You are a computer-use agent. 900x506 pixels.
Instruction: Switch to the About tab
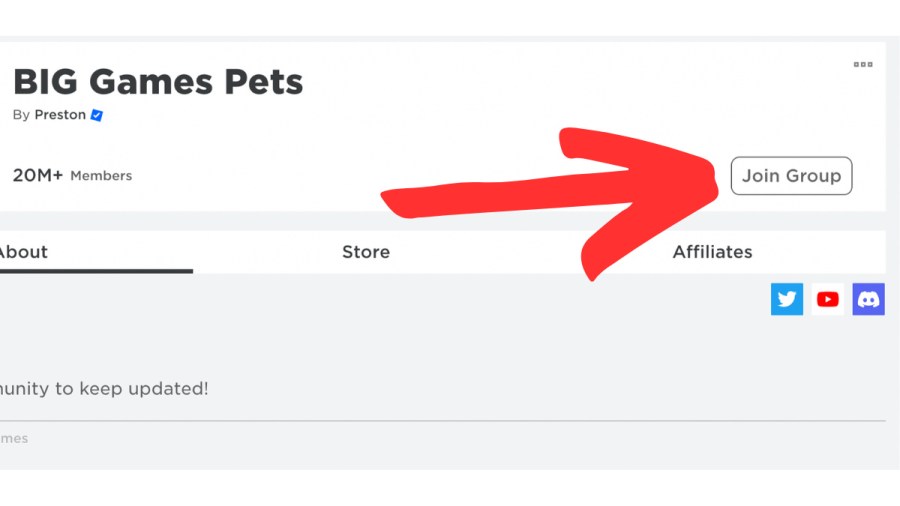pyautogui.click(x=22, y=252)
